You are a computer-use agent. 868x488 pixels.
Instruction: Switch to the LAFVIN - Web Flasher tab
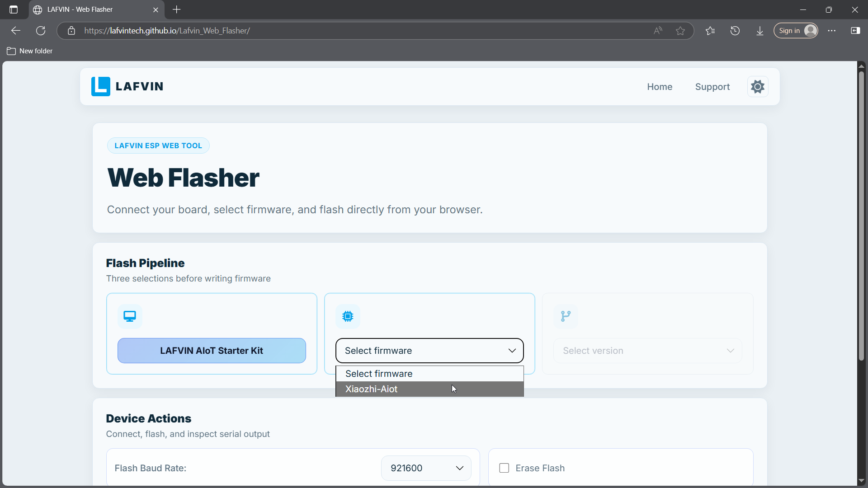[x=96, y=9]
